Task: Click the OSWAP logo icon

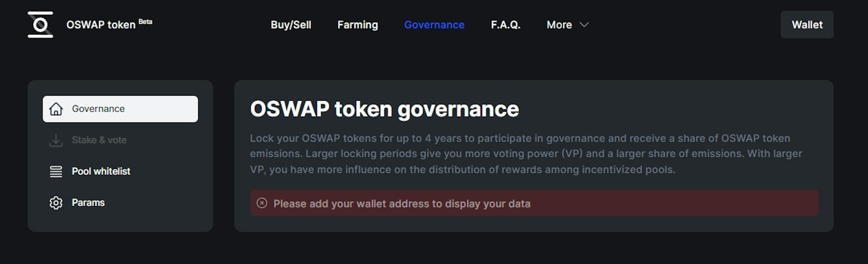Action: coord(40,25)
